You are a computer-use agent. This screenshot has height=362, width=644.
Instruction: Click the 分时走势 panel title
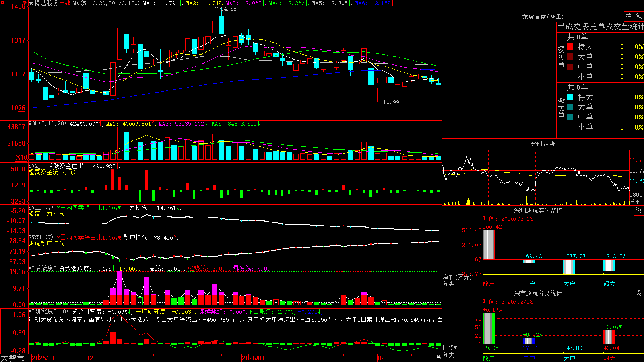543,144
